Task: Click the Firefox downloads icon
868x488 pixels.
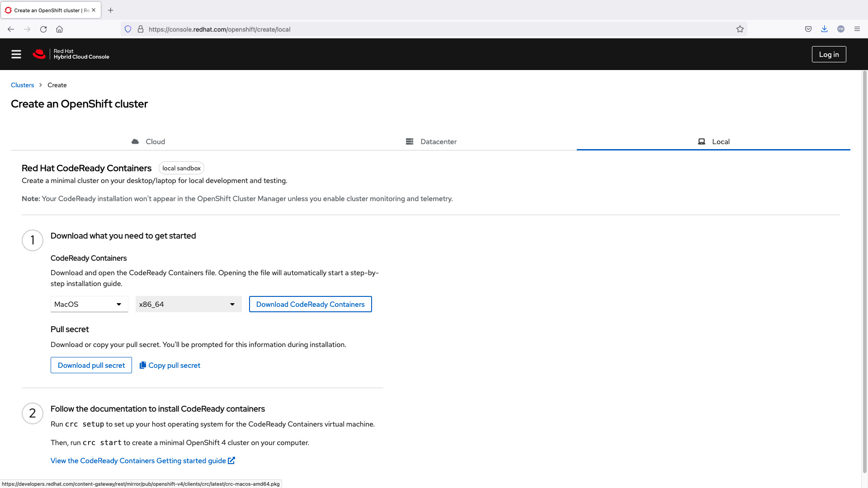Action: (825, 29)
